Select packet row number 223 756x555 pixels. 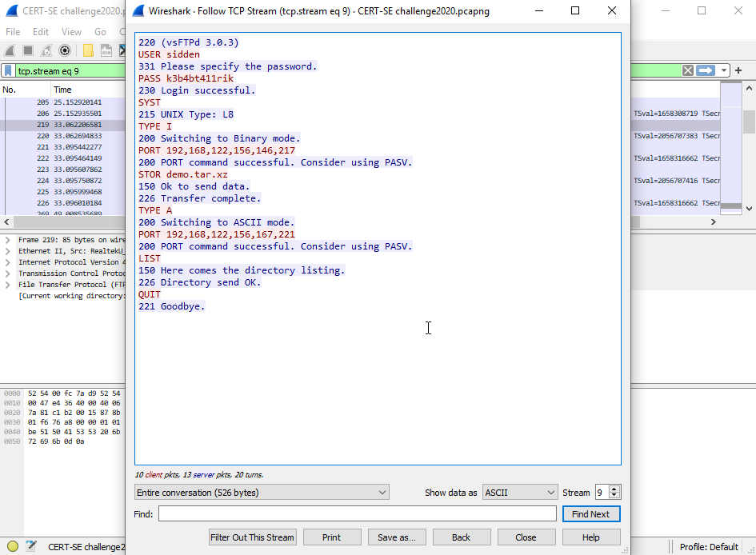62,170
